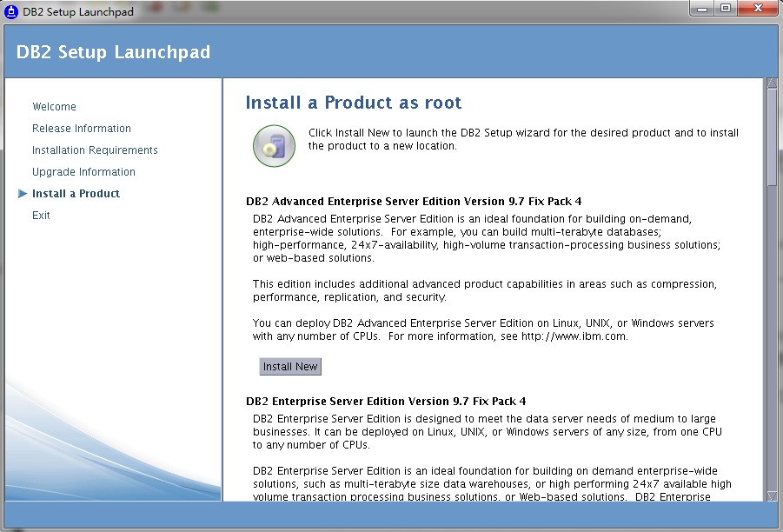Close the DB2 Setup Launchpad window

pyautogui.click(x=758, y=9)
